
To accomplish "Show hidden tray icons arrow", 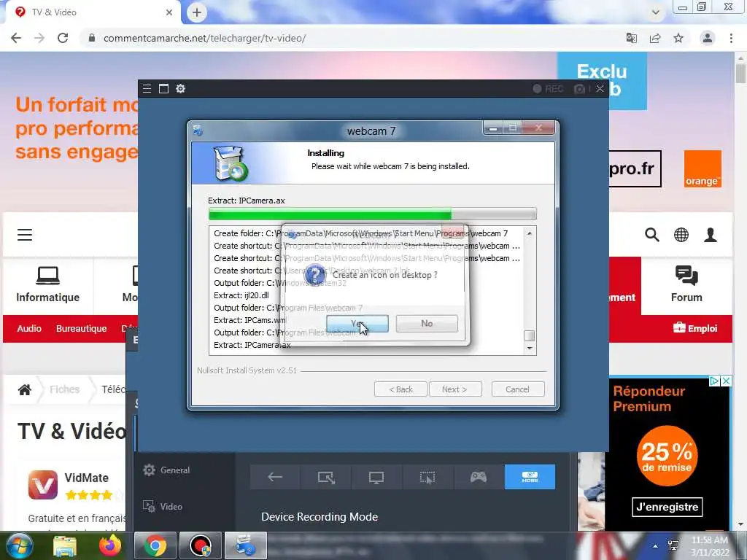I will point(656,546).
